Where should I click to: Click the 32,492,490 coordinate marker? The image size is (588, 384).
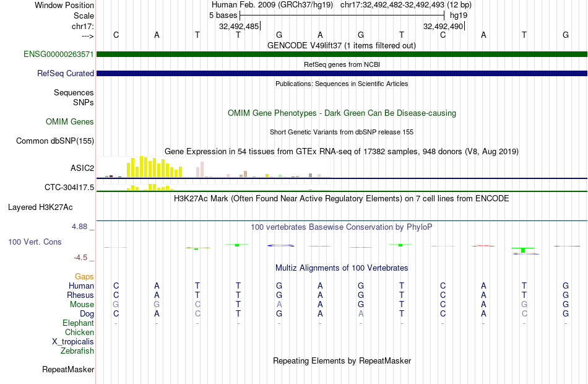pos(443,26)
